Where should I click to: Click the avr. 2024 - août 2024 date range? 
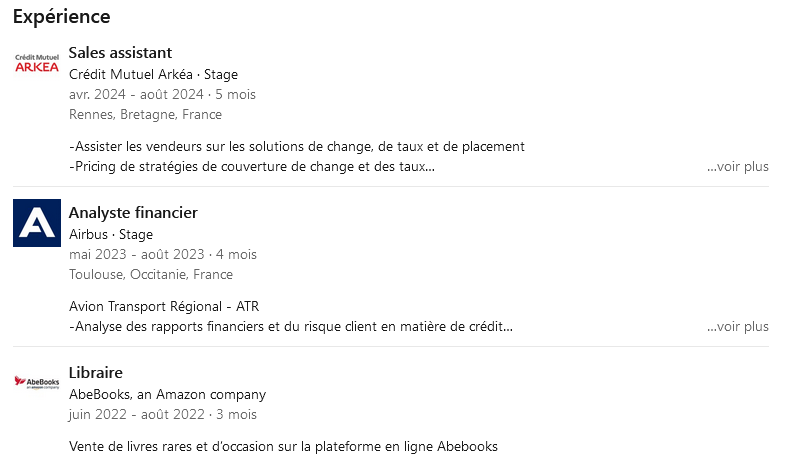[136, 94]
